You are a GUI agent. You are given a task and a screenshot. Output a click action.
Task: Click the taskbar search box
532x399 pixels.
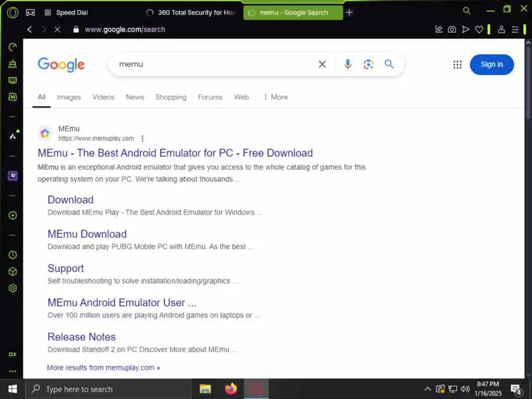(x=109, y=389)
